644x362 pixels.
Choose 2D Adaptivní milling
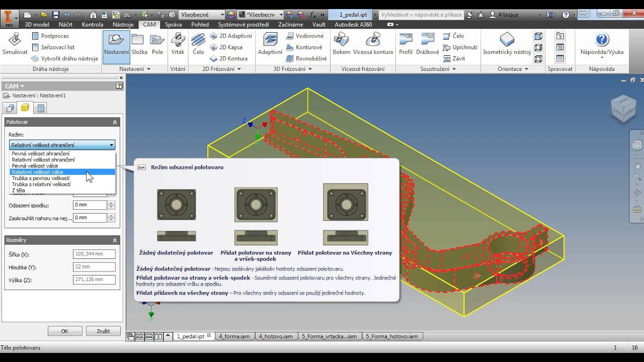(231, 36)
